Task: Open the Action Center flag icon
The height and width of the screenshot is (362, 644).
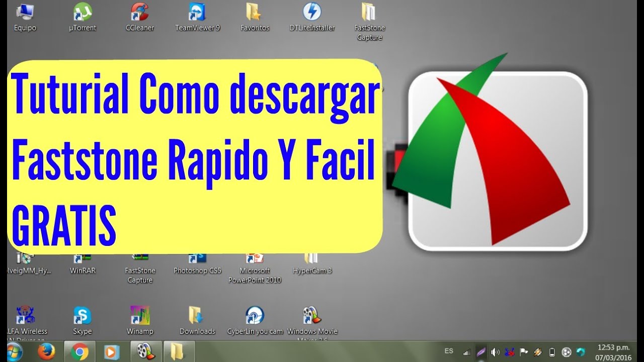Action: click(523, 352)
